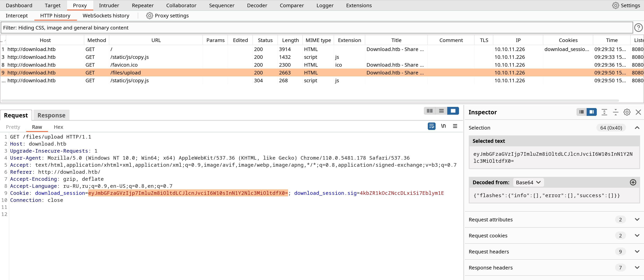
Task: Add another decoding step plus icon
Action: pos(633,182)
